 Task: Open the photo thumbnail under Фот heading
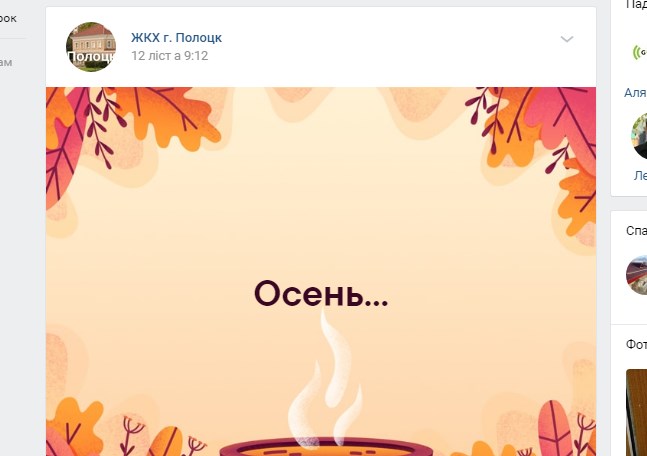(x=636, y=413)
